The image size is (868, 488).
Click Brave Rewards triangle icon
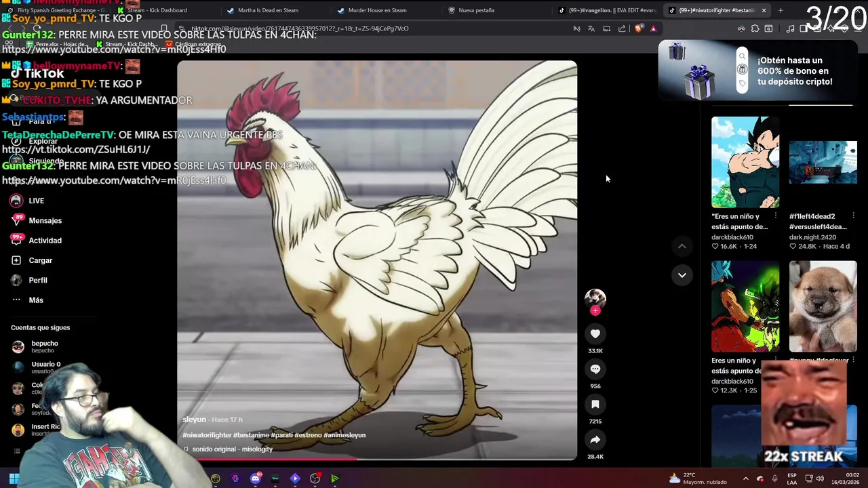coord(653,28)
